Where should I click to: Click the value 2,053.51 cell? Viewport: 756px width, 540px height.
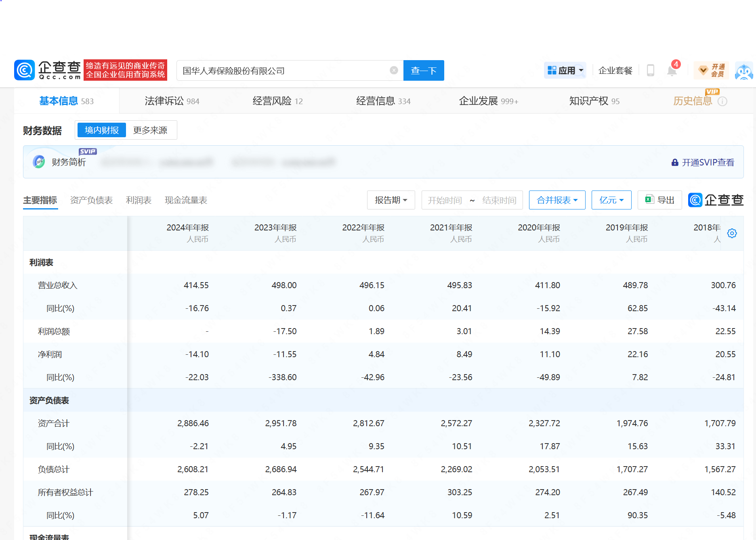click(x=544, y=469)
